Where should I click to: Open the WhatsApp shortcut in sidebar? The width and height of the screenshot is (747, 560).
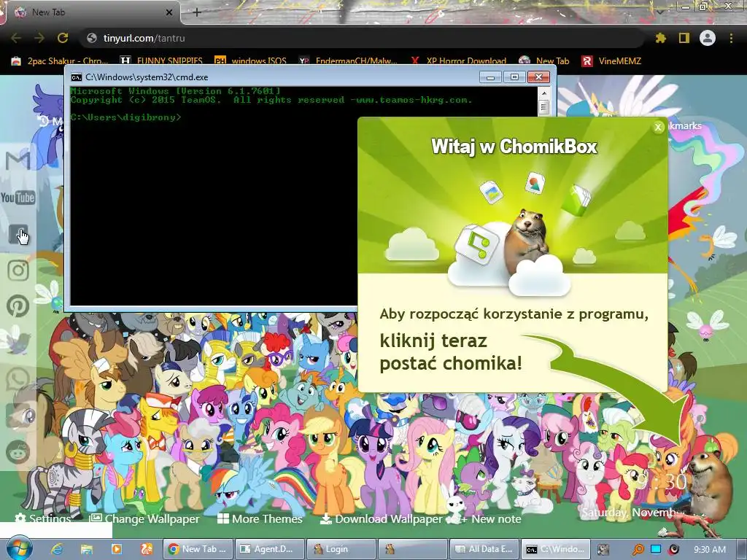click(x=18, y=379)
